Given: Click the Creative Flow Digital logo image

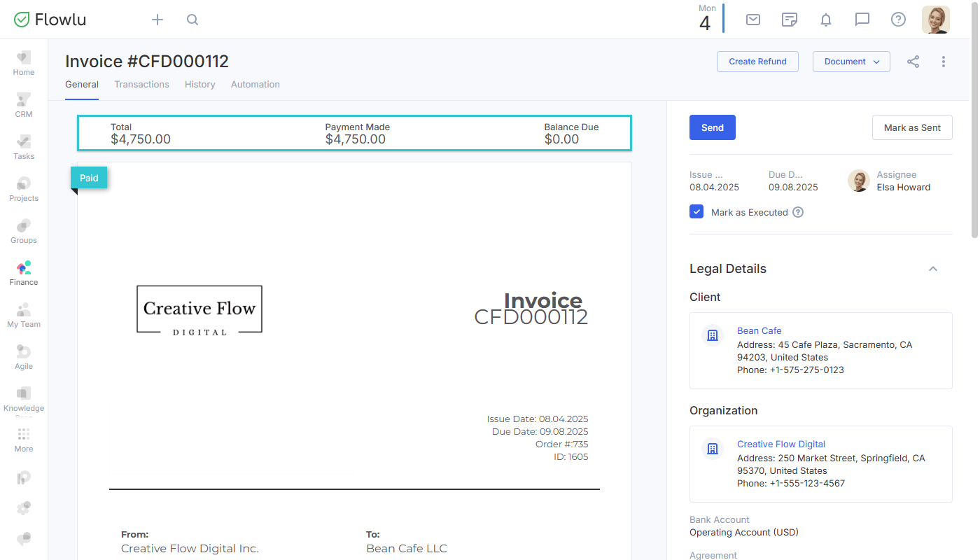Looking at the screenshot, I should click(199, 310).
